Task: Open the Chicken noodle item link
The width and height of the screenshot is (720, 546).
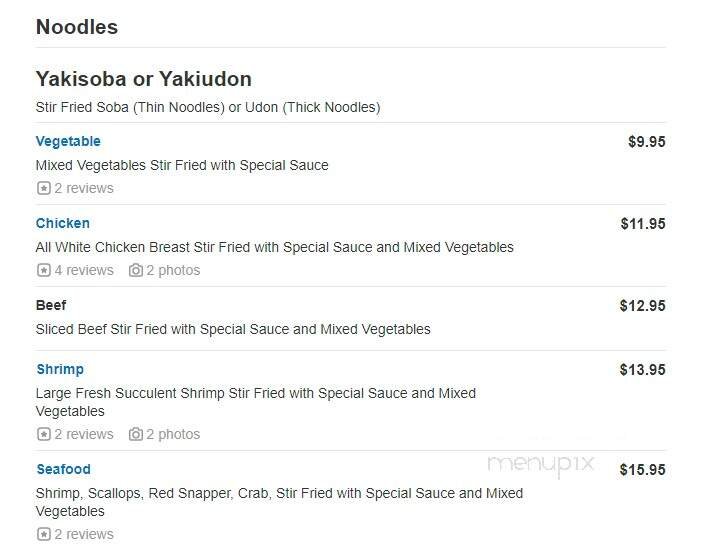Action: [x=63, y=224]
